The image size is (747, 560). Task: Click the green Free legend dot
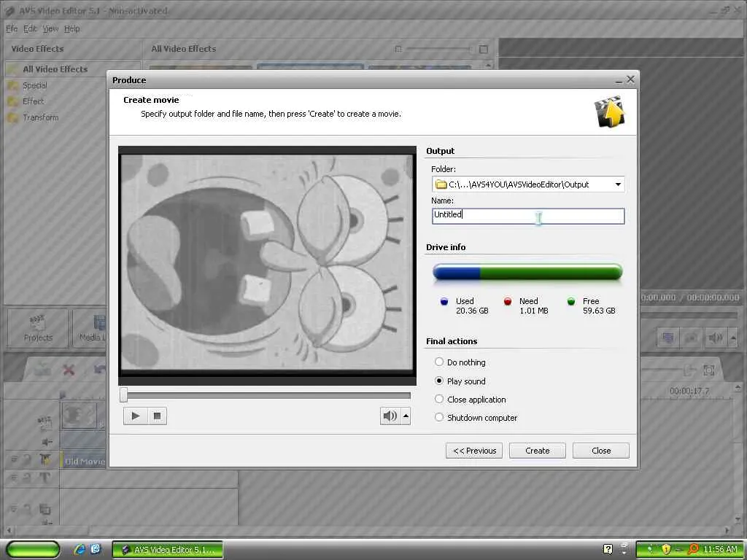[571, 301]
